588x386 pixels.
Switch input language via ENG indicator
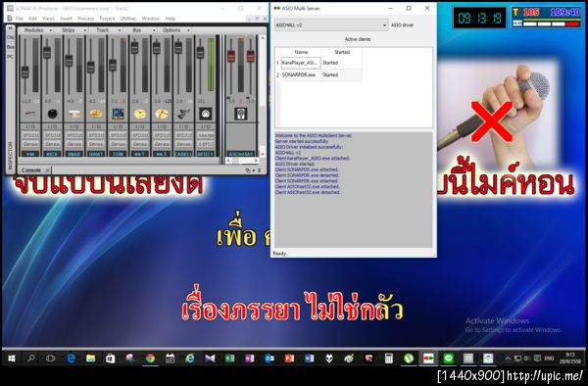click(x=549, y=359)
